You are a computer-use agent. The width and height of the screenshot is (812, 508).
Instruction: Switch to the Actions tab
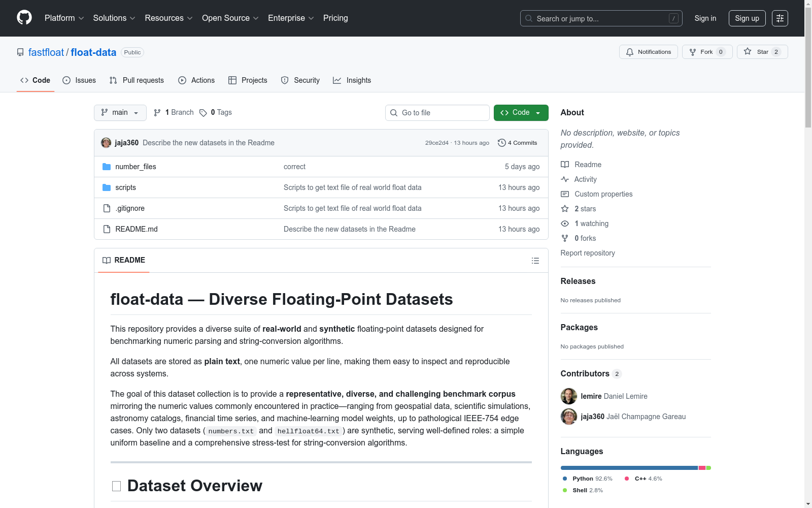point(196,80)
